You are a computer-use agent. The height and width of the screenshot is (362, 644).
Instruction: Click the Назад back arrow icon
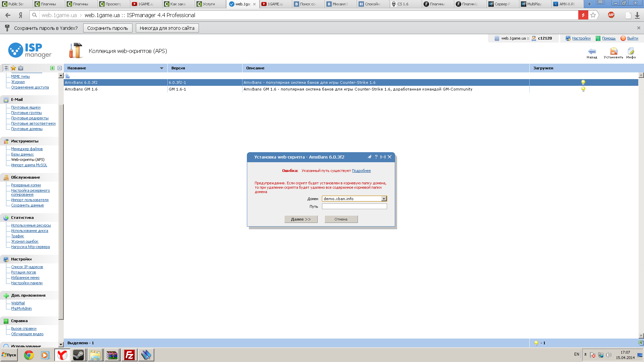[x=592, y=51]
